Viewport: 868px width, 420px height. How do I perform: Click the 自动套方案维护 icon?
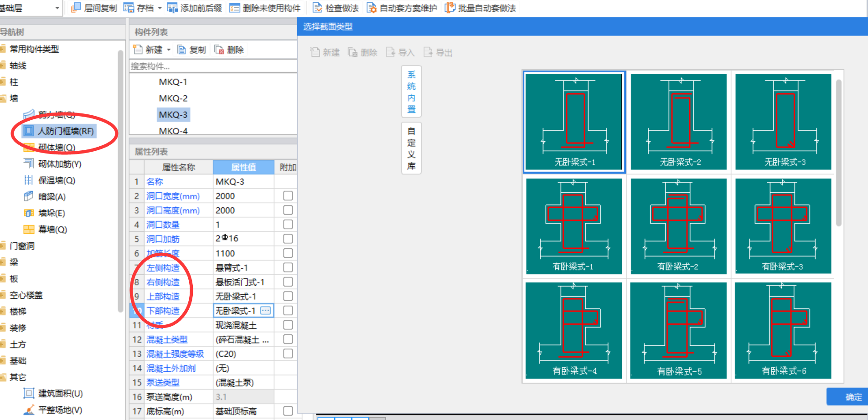372,8
